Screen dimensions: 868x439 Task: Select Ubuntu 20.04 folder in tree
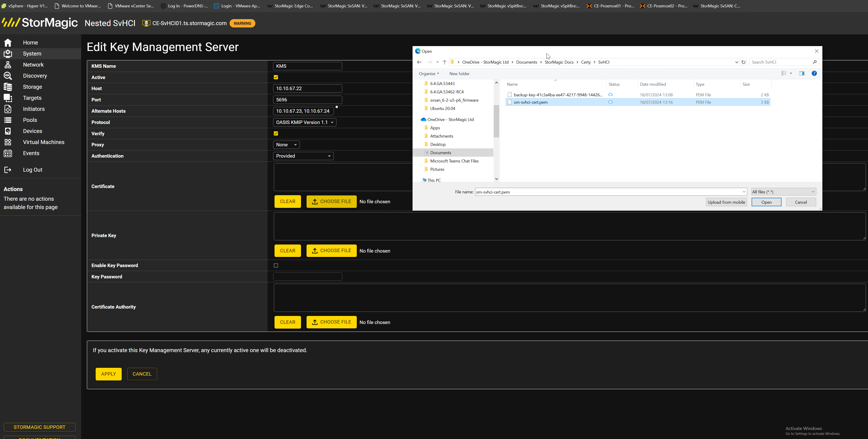[443, 109]
